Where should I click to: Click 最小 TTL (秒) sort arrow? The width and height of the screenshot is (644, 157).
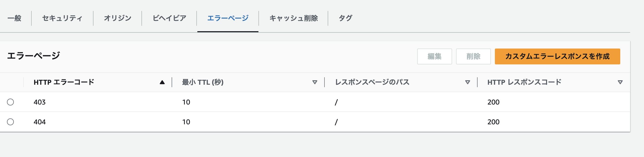coord(315,82)
